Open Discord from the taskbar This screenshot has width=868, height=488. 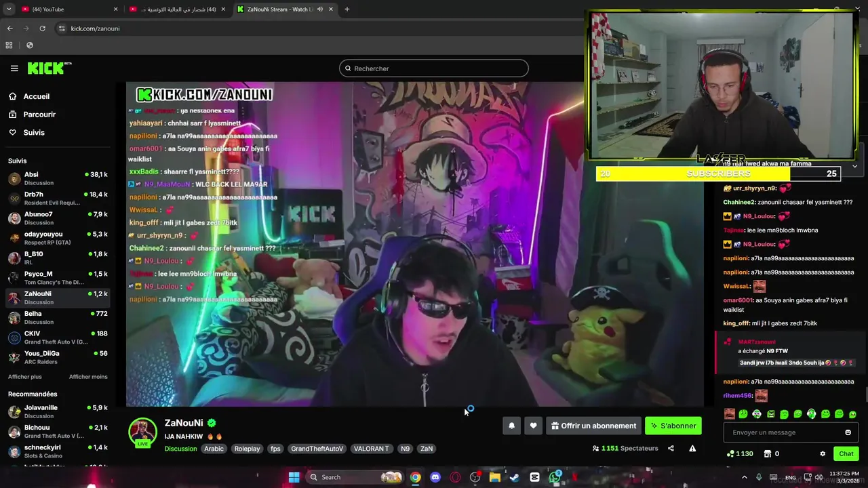point(435,477)
